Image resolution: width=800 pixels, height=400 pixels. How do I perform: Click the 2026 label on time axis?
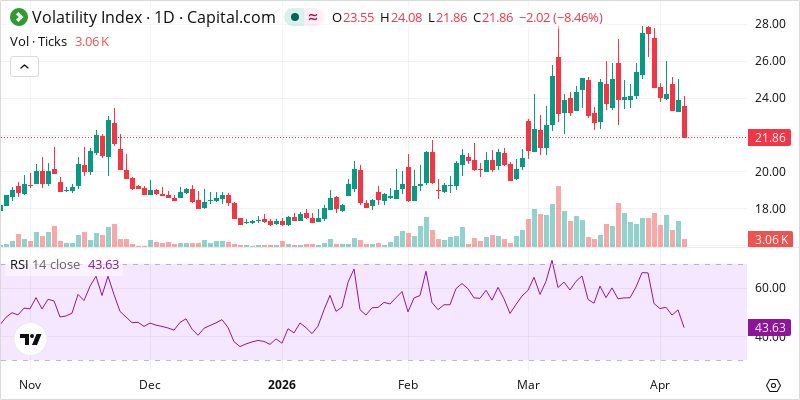pos(282,384)
